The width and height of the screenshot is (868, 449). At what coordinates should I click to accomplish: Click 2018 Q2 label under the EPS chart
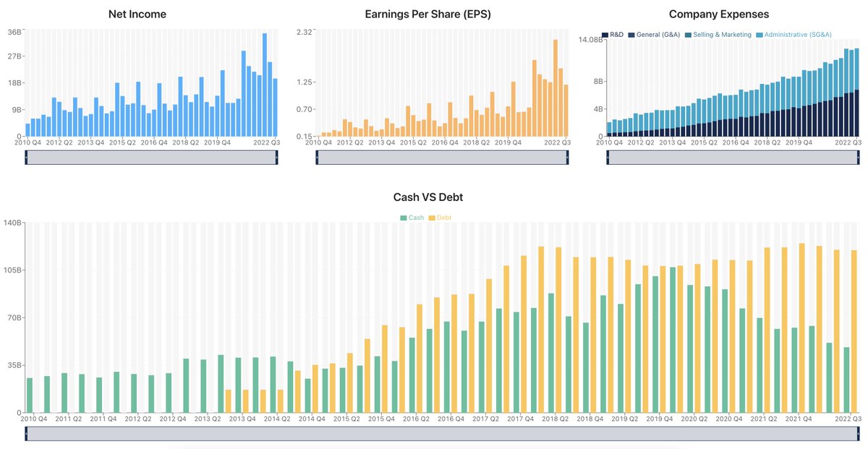[477, 142]
